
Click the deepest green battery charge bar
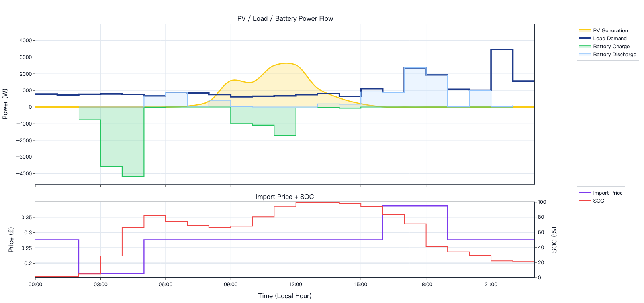coord(133,142)
